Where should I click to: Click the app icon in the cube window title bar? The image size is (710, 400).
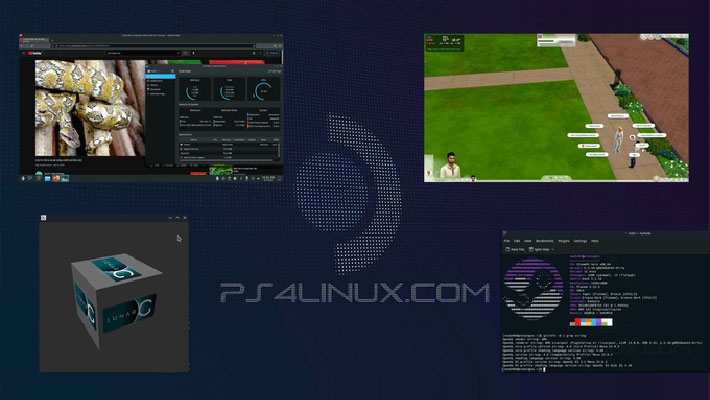(x=43, y=218)
